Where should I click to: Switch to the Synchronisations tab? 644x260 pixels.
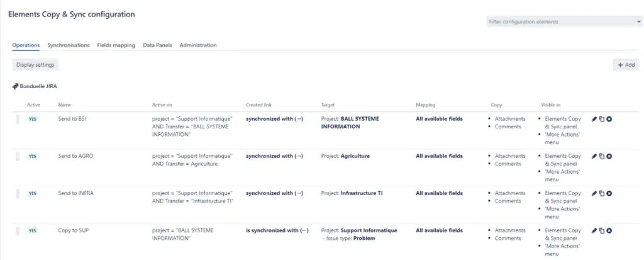click(x=69, y=45)
